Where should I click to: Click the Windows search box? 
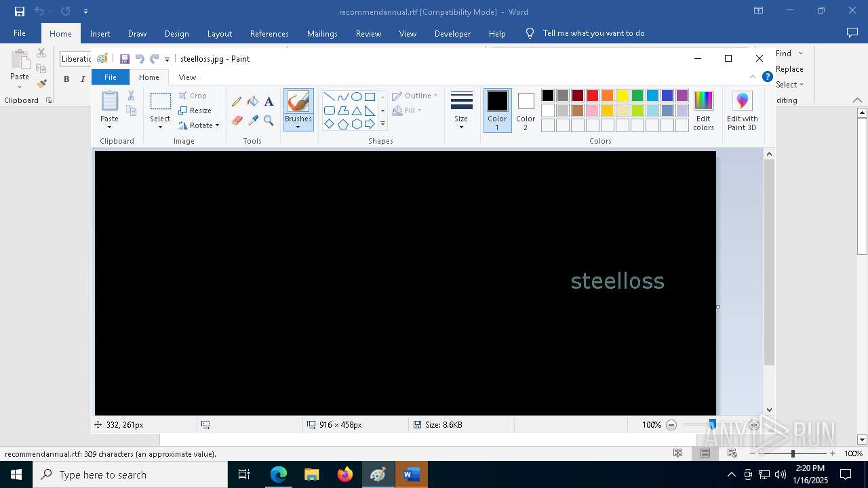130,474
